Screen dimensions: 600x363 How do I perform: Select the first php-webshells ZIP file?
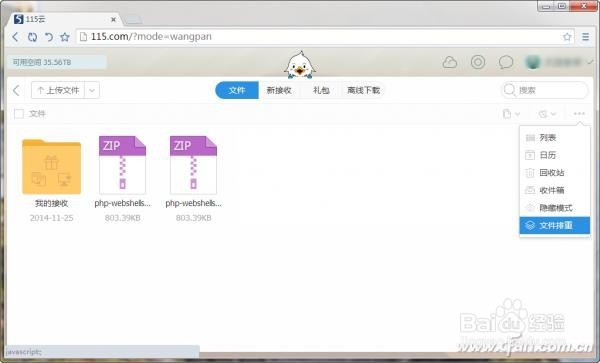pos(122,165)
